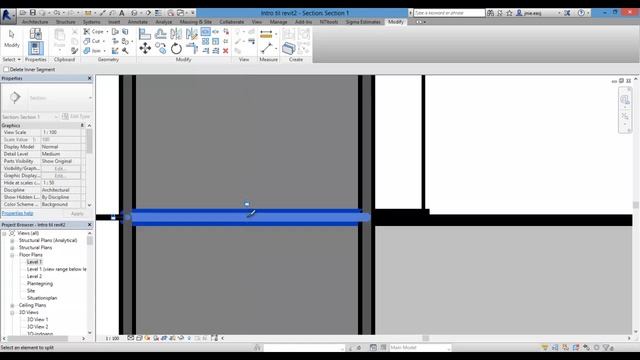This screenshot has height=360, width=640.
Task: Open the navigation wheel in the view
Action: 625,100
